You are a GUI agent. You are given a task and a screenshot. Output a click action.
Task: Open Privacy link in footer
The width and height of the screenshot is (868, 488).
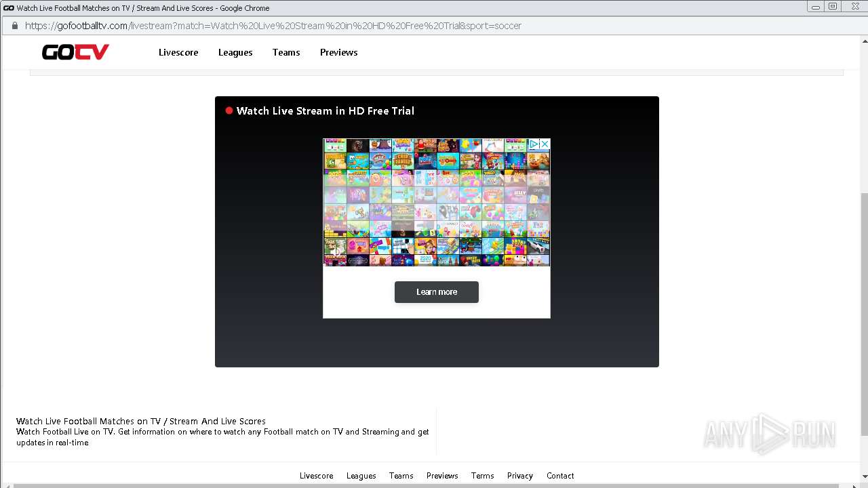pyautogui.click(x=520, y=476)
